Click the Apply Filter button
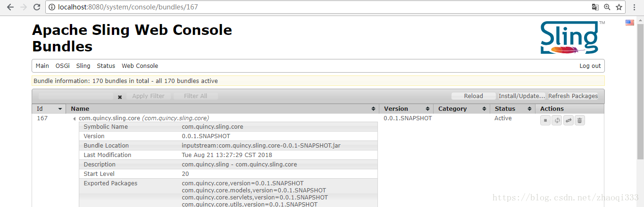The image size is (644, 207). click(148, 96)
